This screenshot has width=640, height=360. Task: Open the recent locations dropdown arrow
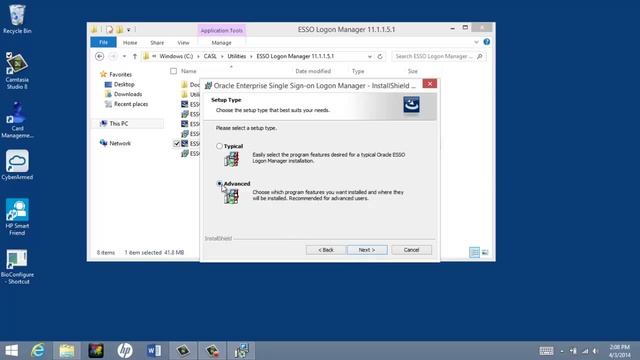124,56
